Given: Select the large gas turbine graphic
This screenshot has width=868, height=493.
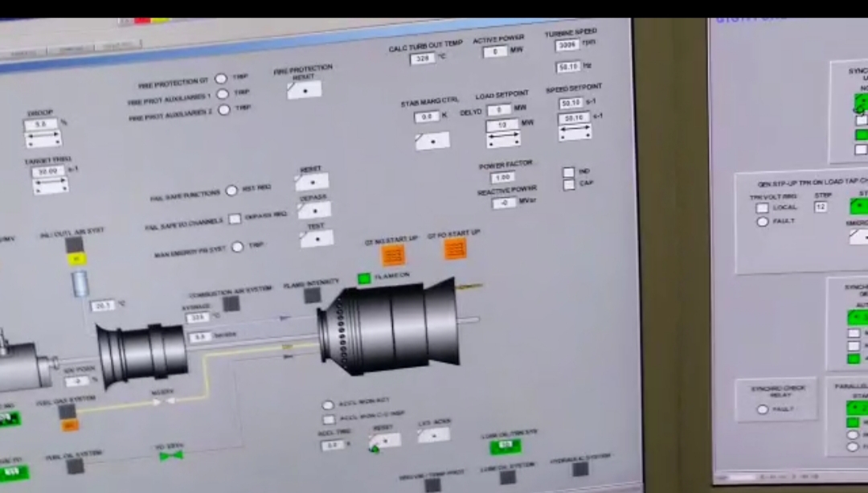Looking at the screenshot, I should [x=389, y=327].
